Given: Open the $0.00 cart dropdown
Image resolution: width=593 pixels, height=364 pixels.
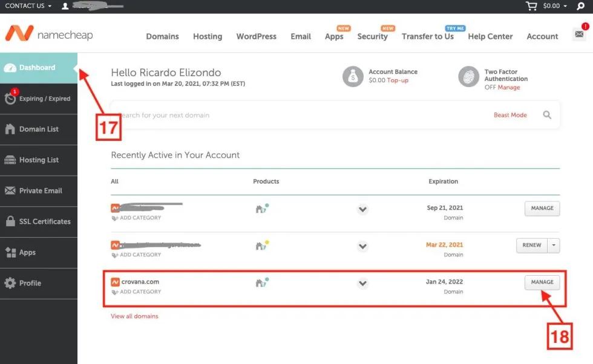Looking at the screenshot, I should click(555, 5).
